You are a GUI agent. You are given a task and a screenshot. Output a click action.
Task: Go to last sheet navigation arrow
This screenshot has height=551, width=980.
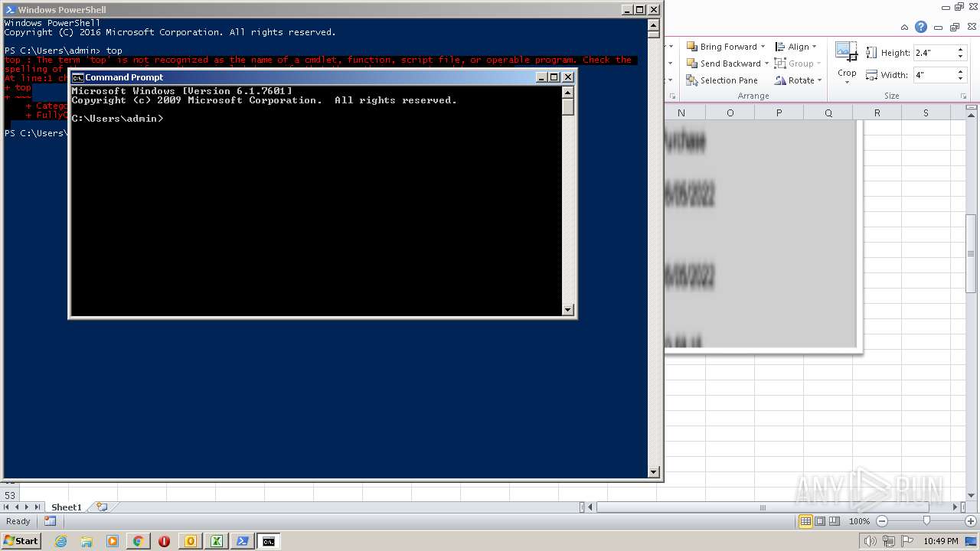click(38, 507)
